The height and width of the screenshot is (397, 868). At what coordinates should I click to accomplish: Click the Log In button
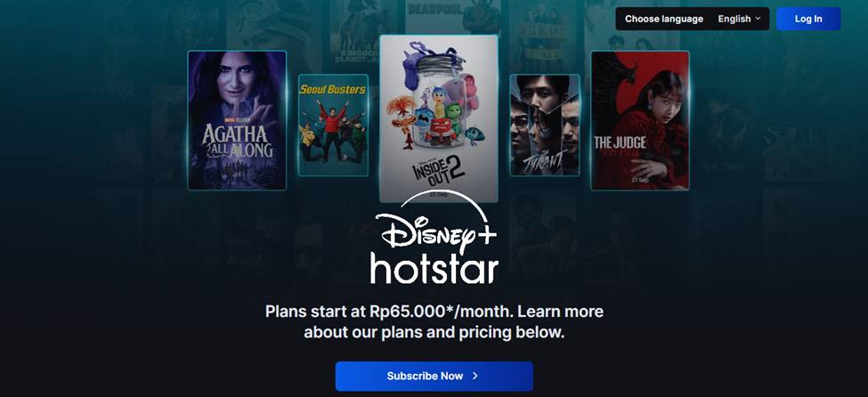point(808,19)
